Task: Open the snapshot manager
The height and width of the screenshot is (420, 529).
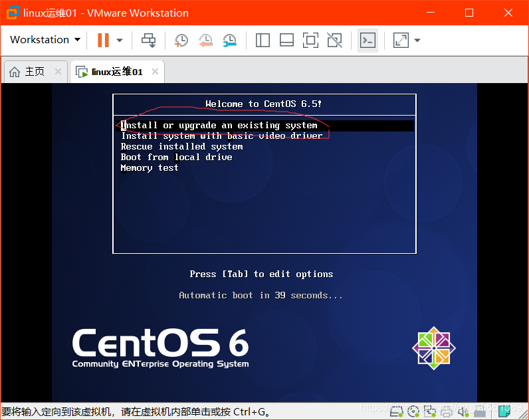Action: point(230,40)
